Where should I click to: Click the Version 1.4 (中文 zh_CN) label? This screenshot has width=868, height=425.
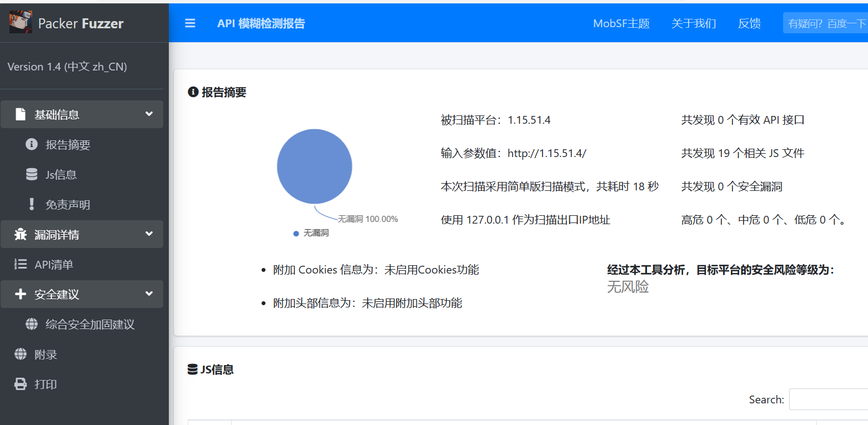(67, 67)
